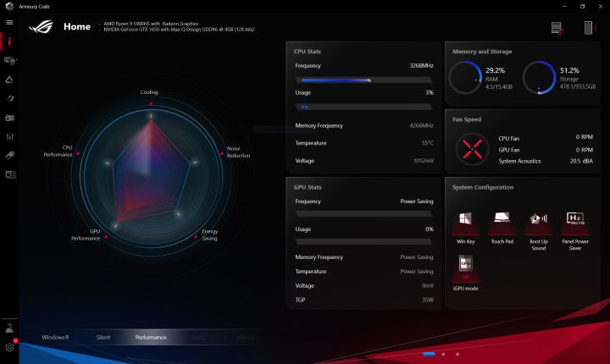Click the NVIDIA GeForce GTX 1650 text
The height and width of the screenshot is (364, 610).
coord(179,30)
